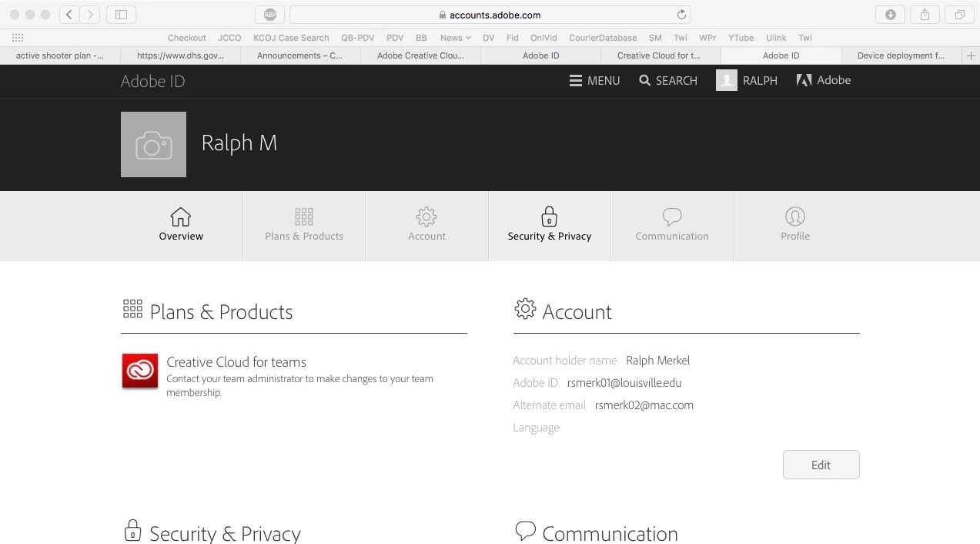Click the Adobe logo link

[x=823, y=80]
